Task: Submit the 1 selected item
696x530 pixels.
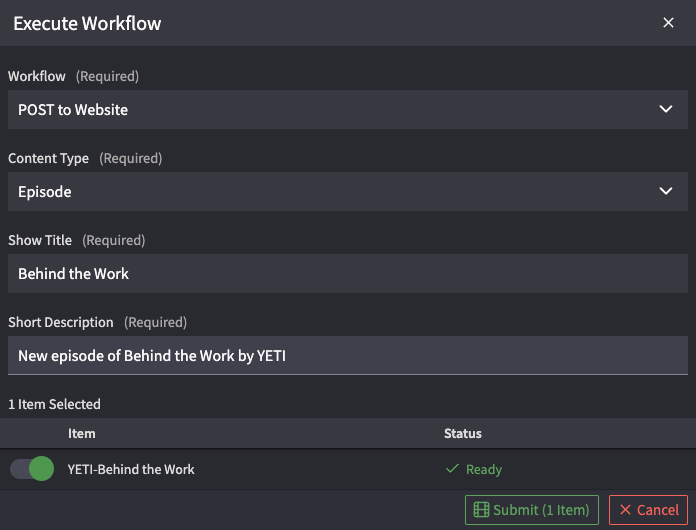Action: [532, 510]
